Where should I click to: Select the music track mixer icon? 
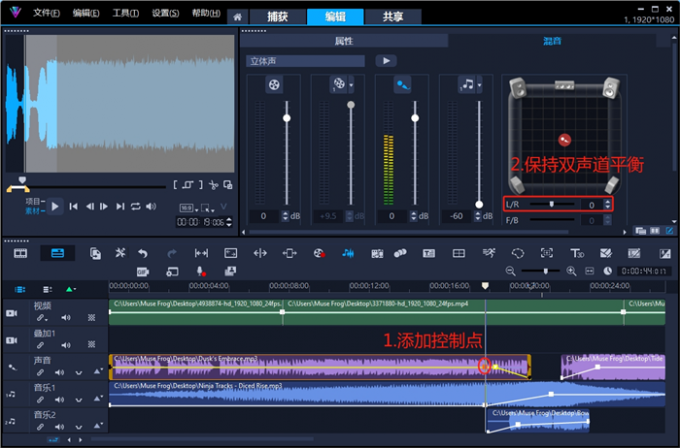pos(468,84)
